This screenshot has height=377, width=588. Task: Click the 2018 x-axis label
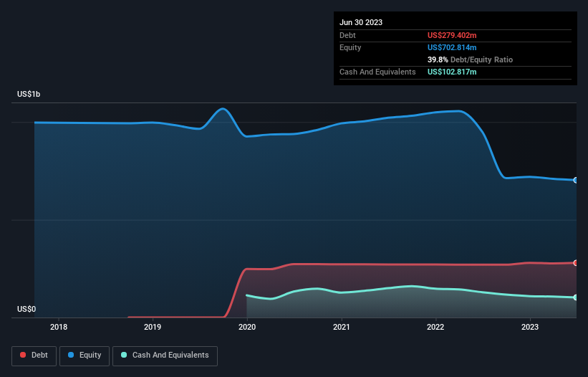pos(59,327)
